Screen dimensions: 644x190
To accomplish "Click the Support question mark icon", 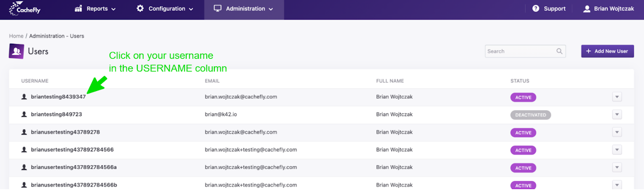I will (536, 9).
